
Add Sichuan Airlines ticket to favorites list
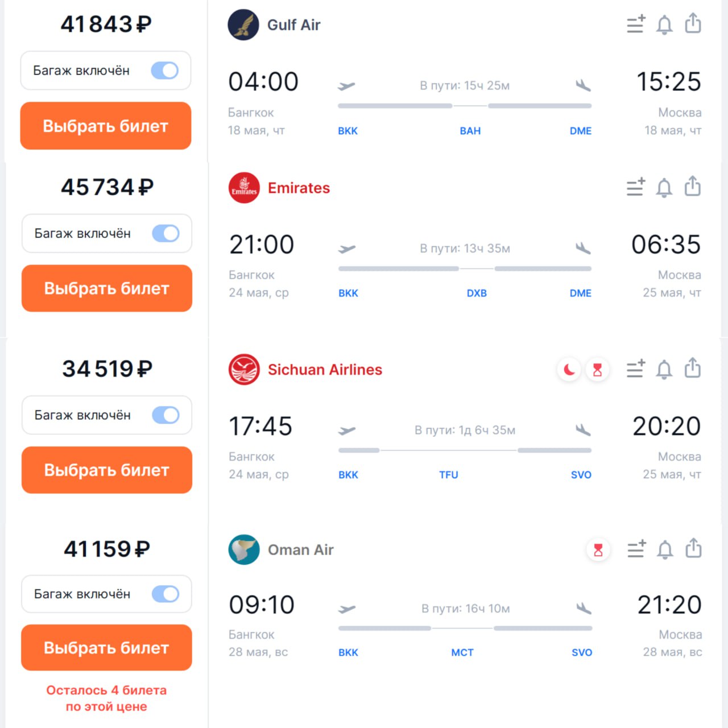click(635, 369)
